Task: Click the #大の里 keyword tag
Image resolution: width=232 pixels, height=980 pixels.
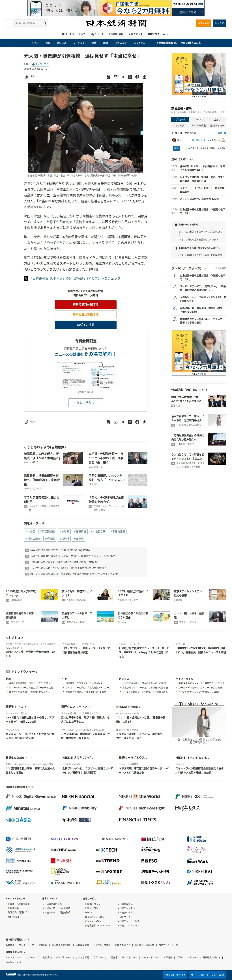Action: (31, 531)
